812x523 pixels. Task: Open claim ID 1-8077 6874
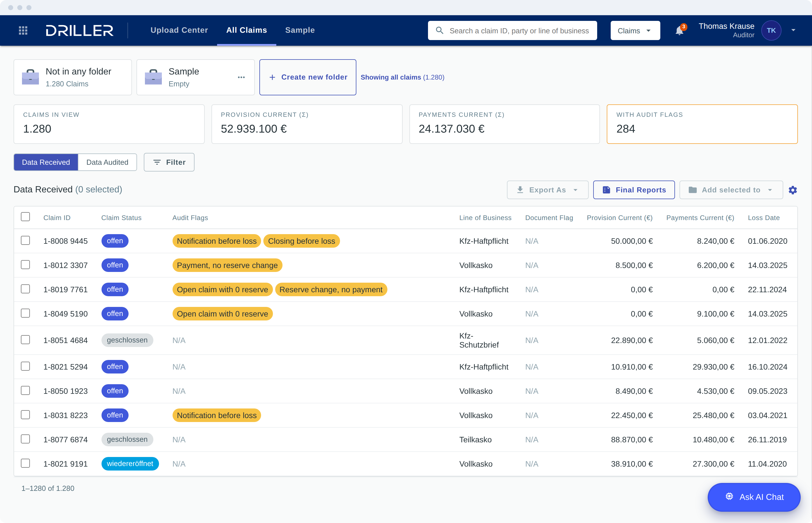tap(65, 440)
